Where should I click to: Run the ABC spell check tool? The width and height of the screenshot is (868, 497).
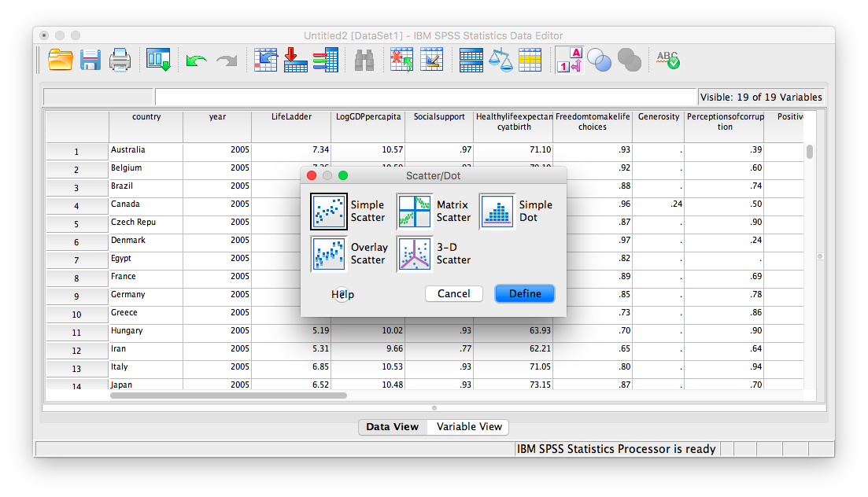(668, 60)
